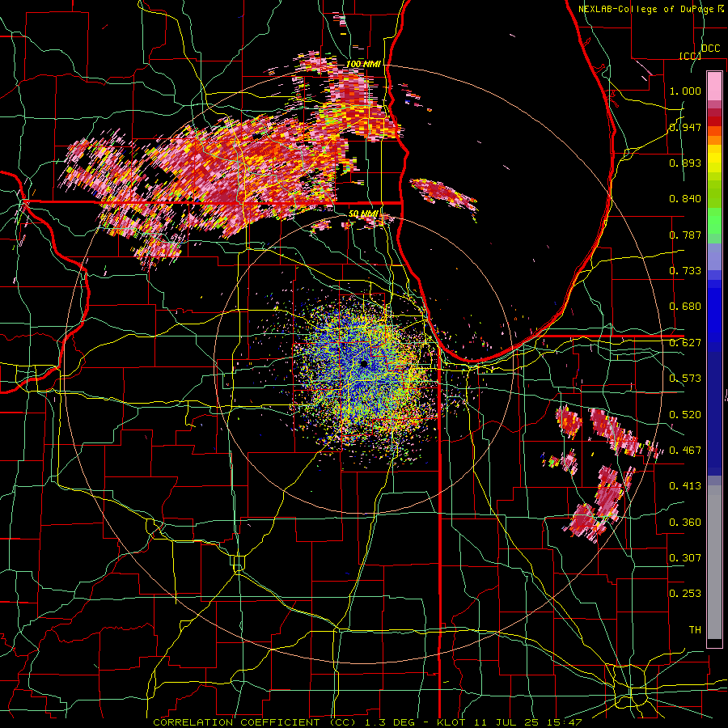Select the 0.680 scale value

click(685, 307)
